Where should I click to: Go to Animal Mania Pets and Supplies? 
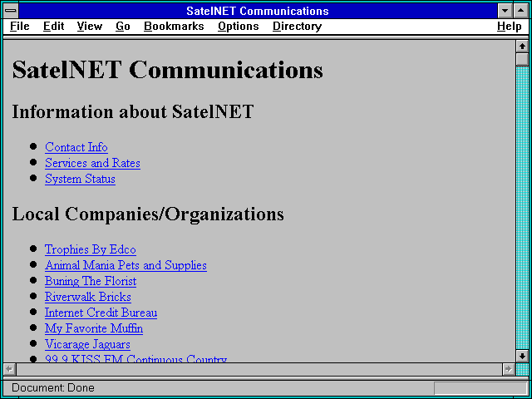[x=126, y=265]
